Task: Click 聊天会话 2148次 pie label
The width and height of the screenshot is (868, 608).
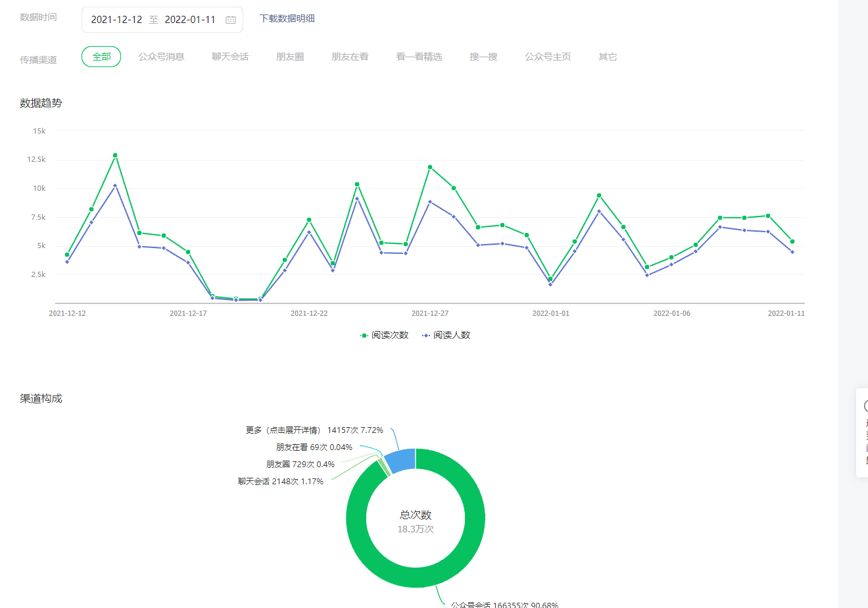Action: coord(280,481)
